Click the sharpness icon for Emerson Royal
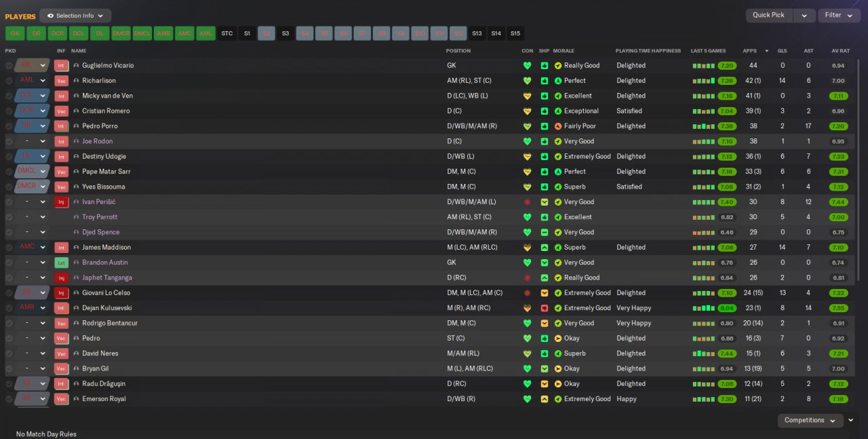This screenshot has height=439, width=868. tap(544, 399)
